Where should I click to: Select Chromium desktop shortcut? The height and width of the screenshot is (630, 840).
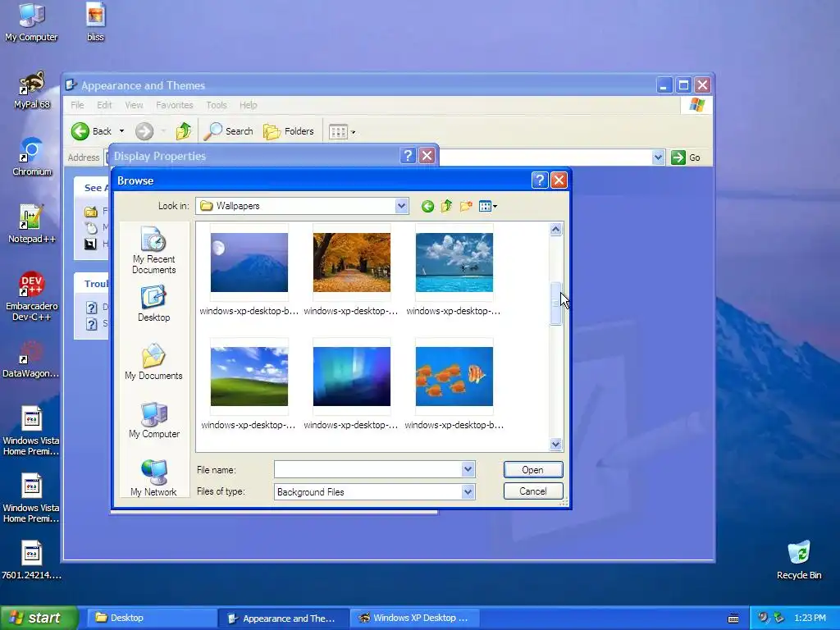pyautogui.click(x=32, y=157)
